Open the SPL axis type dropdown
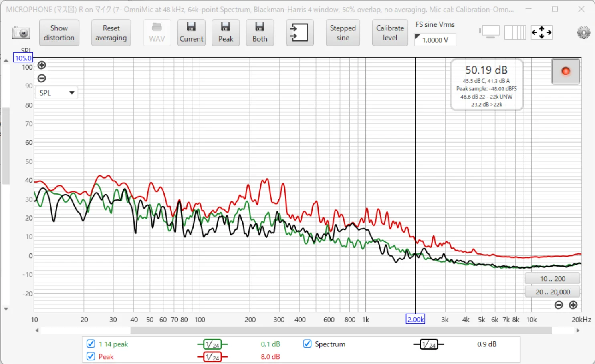The height and width of the screenshot is (364, 595). click(56, 93)
